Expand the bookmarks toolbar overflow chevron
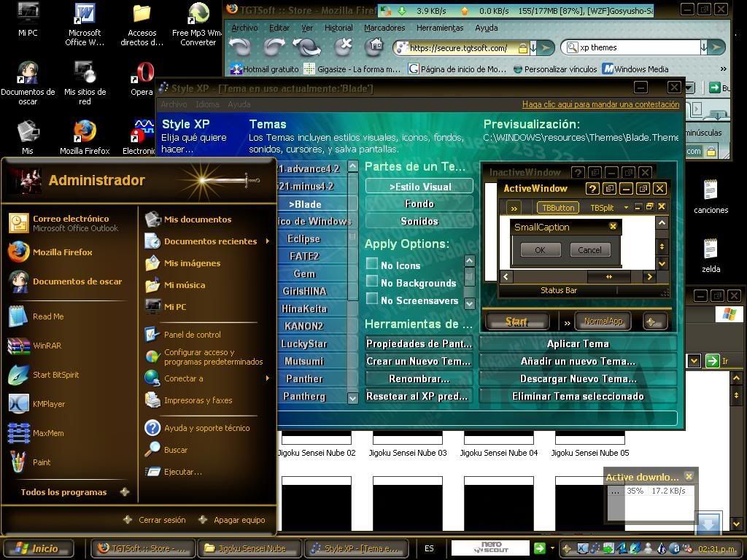747x560 pixels. tap(724, 69)
